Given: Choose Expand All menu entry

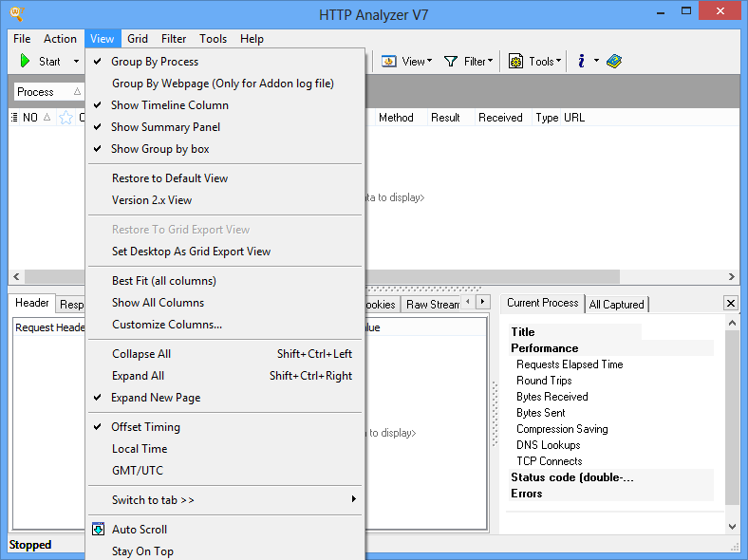Looking at the screenshot, I should coord(225,376).
